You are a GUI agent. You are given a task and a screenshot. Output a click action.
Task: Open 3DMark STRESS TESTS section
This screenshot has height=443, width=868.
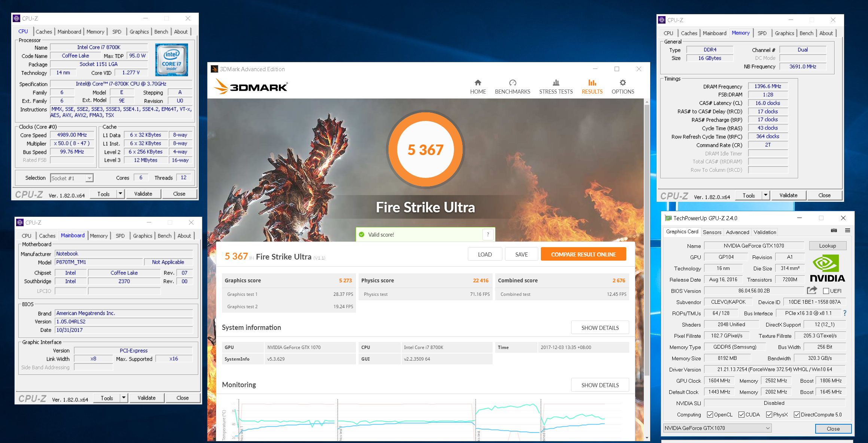point(556,87)
